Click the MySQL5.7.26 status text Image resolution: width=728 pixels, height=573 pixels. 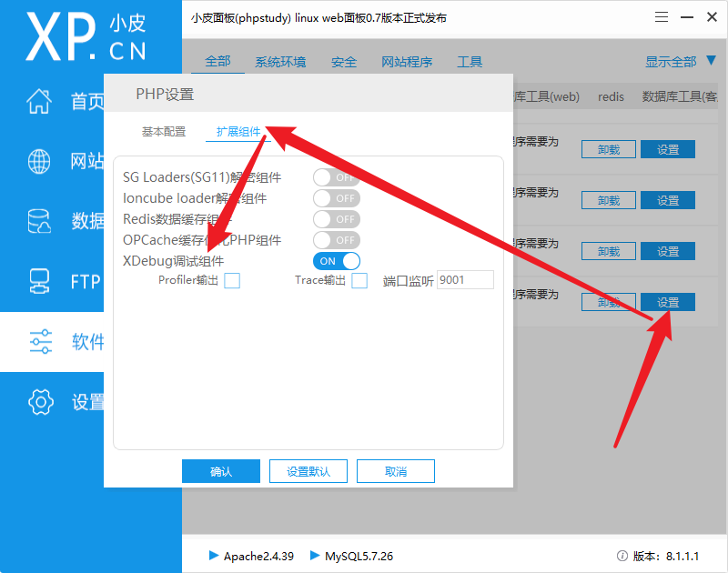click(359, 556)
